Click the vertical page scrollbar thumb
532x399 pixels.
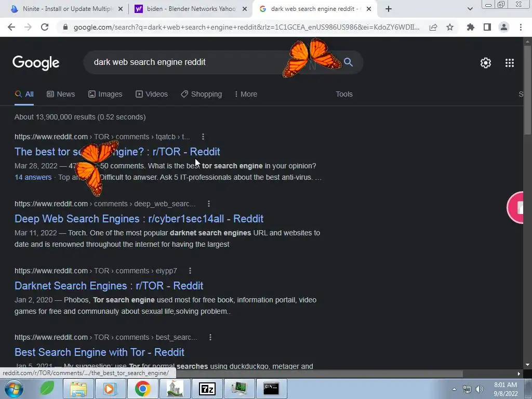tap(527, 89)
